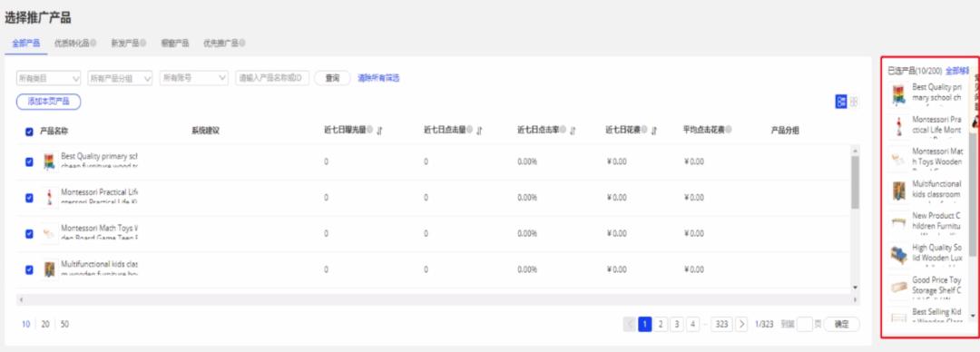Click Best Selling Kids selected item
The height and width of the screenshot is (352, 980).
point(926,316)
